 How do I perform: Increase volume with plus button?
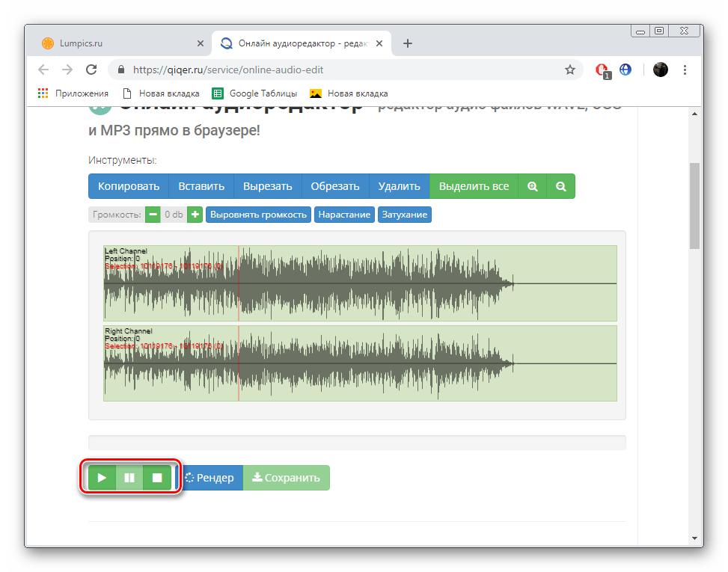point(195,215)
